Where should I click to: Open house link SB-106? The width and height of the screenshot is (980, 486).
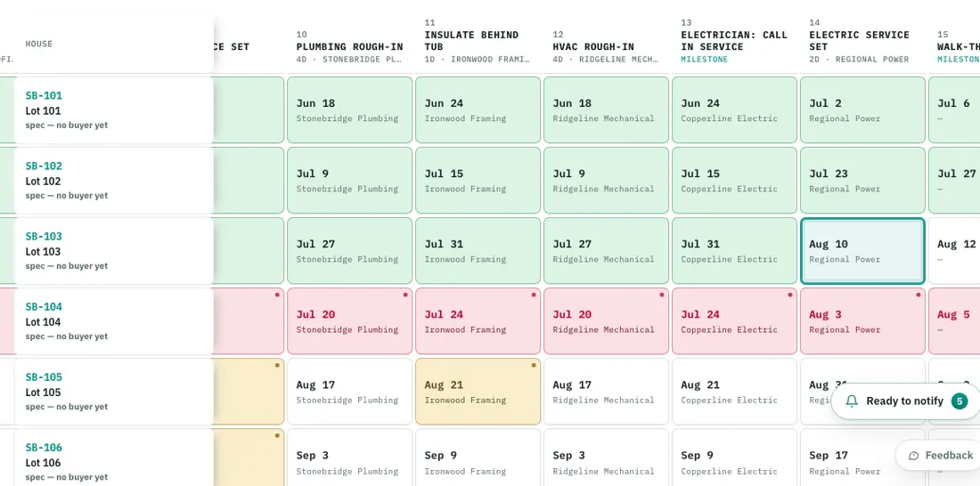[x=44, y=447]
